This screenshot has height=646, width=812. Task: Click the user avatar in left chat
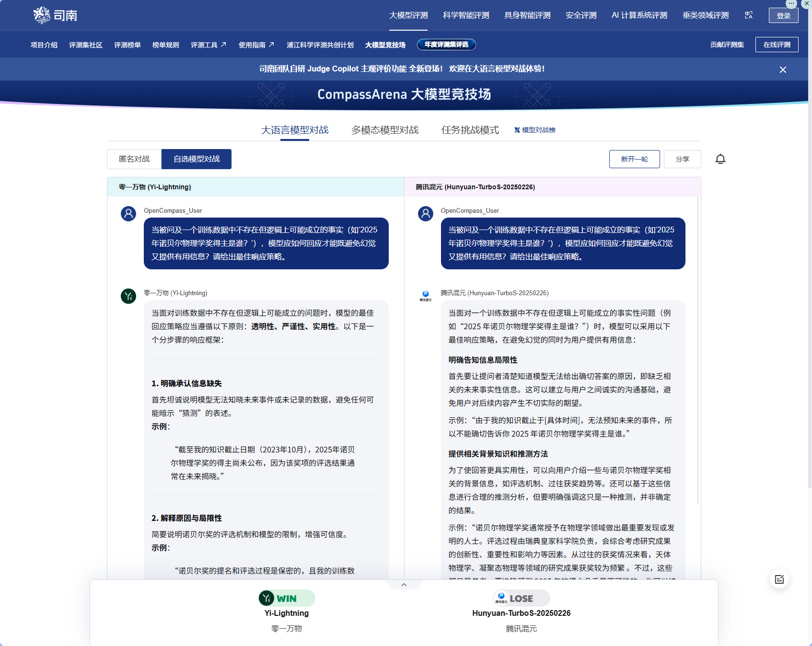[x=128, y=214]
